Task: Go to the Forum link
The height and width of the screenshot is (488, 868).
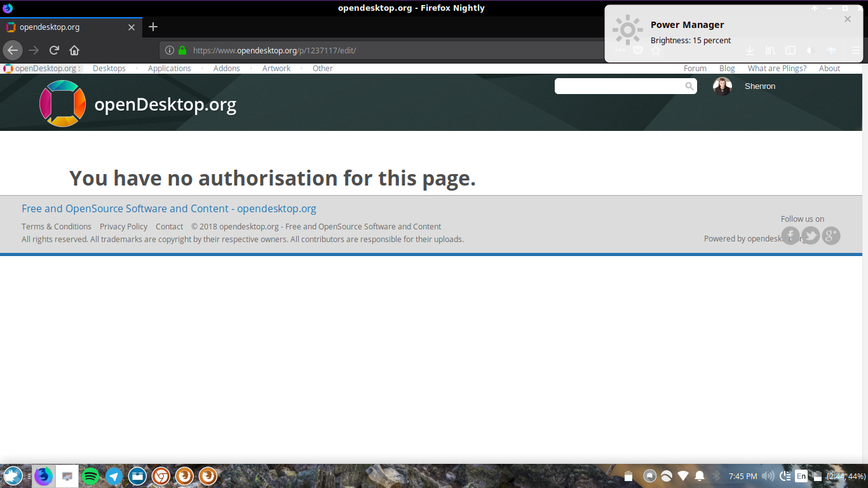Action: [695, 69]
